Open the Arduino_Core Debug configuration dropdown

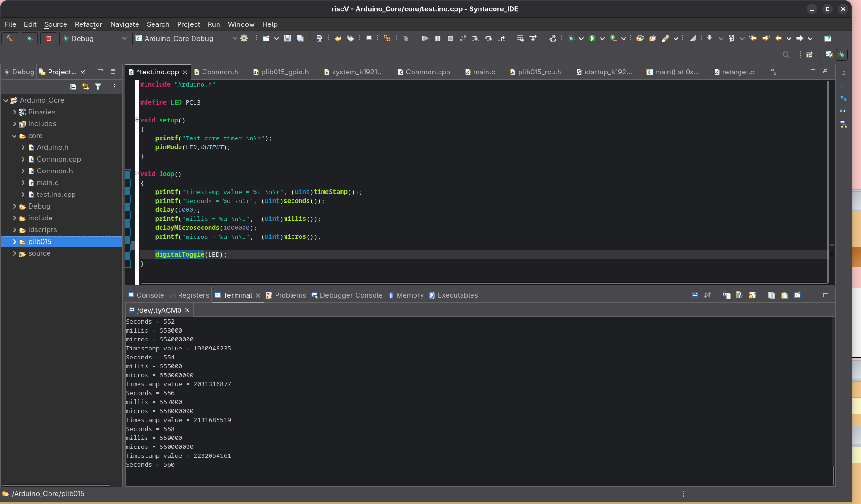tap(235, 38)
